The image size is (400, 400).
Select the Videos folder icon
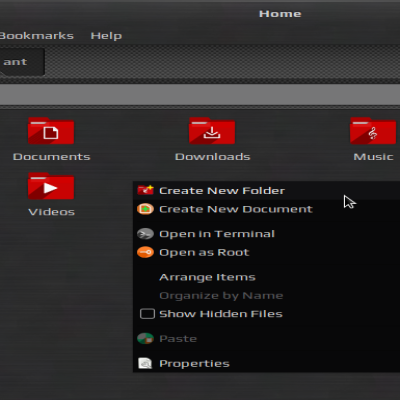(51, 186)
